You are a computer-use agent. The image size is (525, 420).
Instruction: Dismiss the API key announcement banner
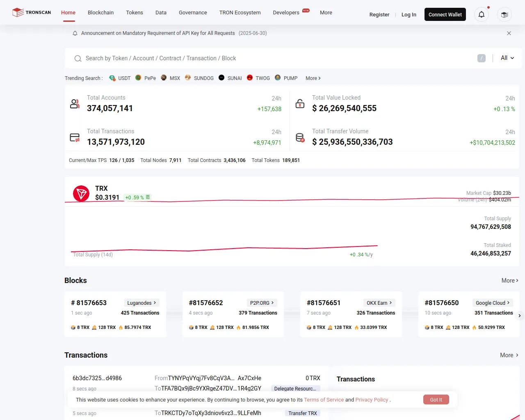(x=509, y=33)
